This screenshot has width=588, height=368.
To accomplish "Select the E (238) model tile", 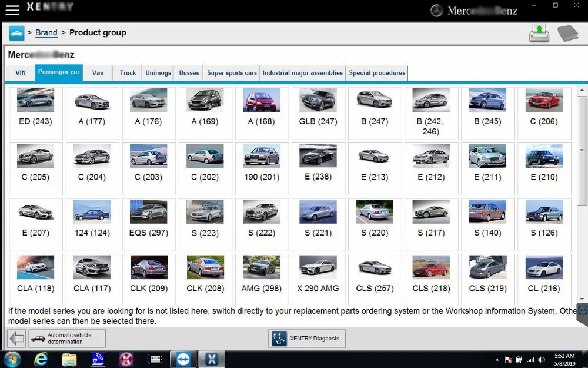I will pos(318,168).
